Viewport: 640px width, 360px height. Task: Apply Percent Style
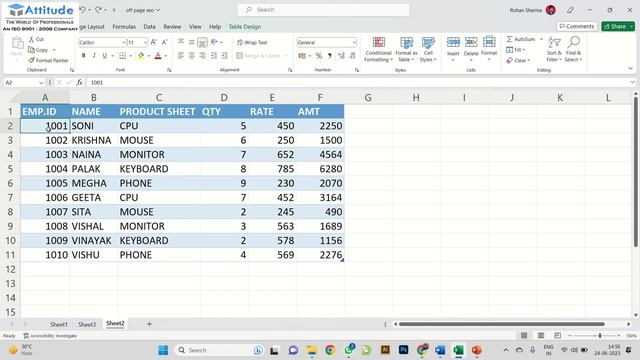pyautogui.click(x=319, y=56)
